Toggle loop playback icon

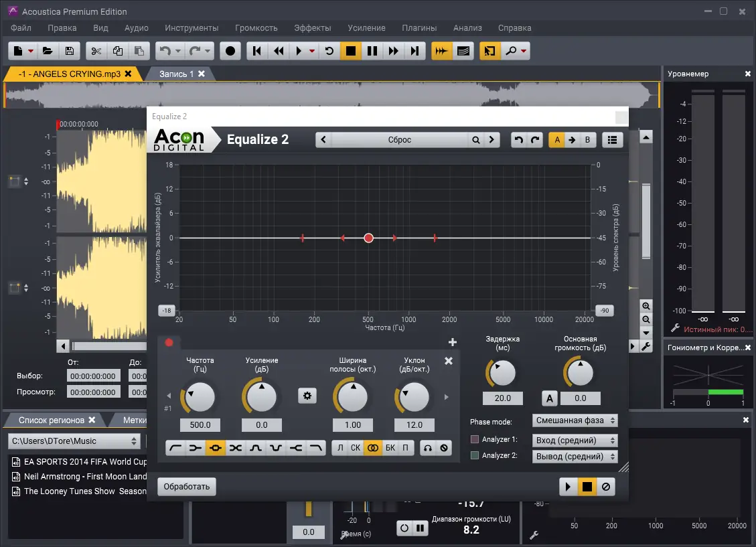[329, 51]
